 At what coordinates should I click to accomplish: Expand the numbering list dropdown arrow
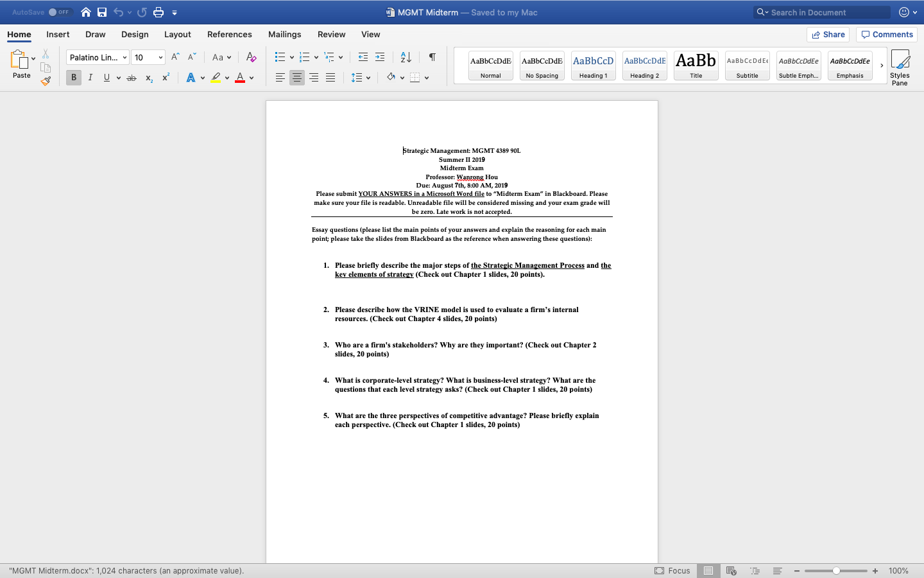(316, 57)
